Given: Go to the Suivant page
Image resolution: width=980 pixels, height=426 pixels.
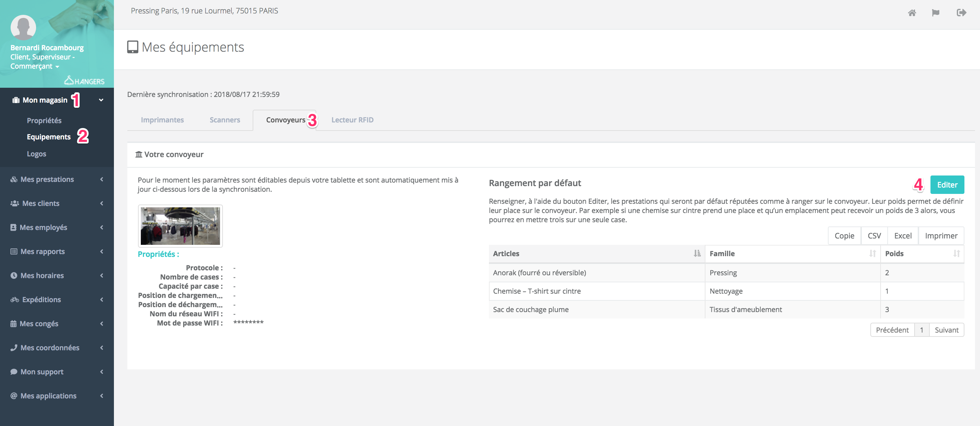Looking at the screenshot, I should [x=946, y=330].
